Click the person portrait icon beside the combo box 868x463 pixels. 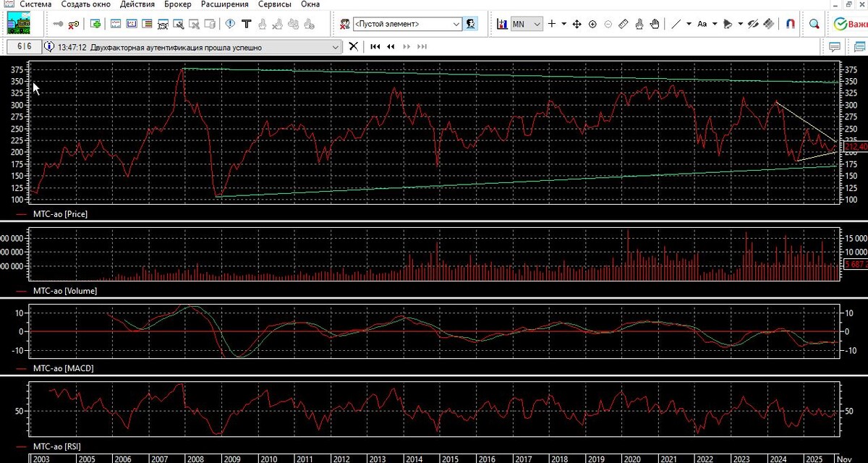tap(470, 23)
